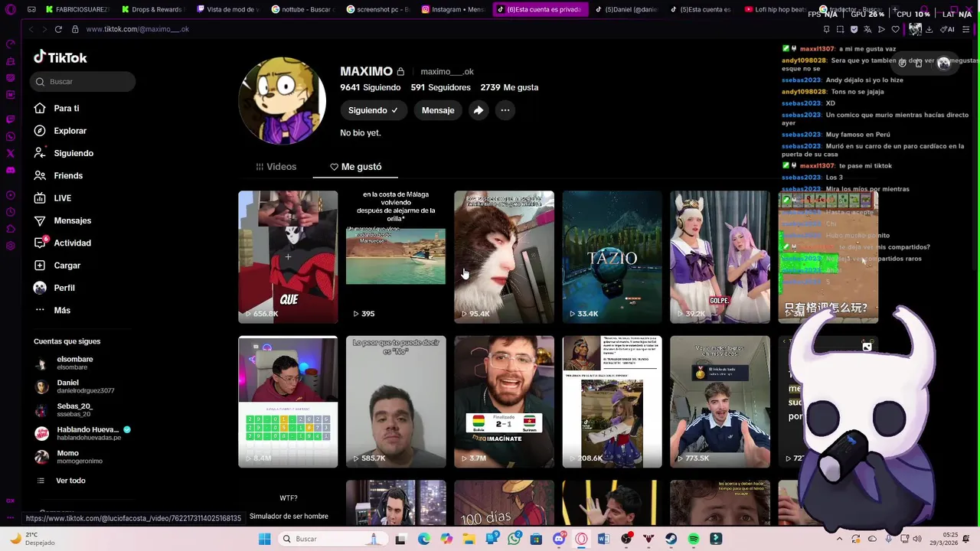The height and width of the screenshot is (551, 980).
Task: Open the 591 Seguidores list
Action: click(x=440, y=87)
